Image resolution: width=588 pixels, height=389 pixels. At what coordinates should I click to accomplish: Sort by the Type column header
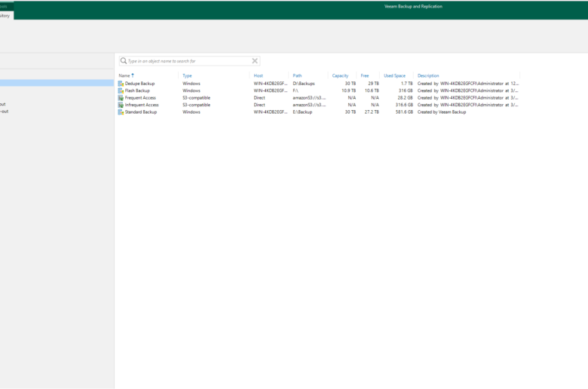point(187,76)
